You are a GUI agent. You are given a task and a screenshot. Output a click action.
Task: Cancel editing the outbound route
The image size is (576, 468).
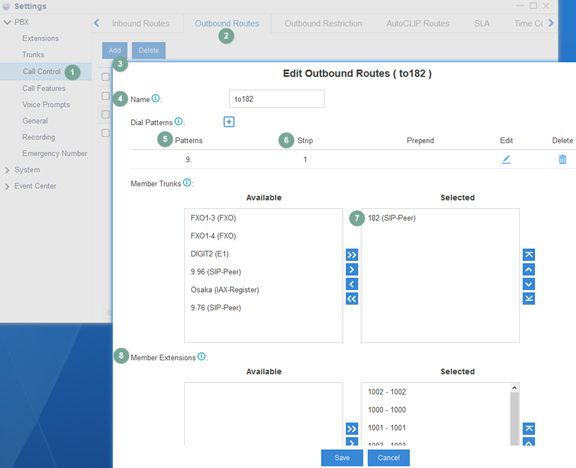(x=389, y=458)
